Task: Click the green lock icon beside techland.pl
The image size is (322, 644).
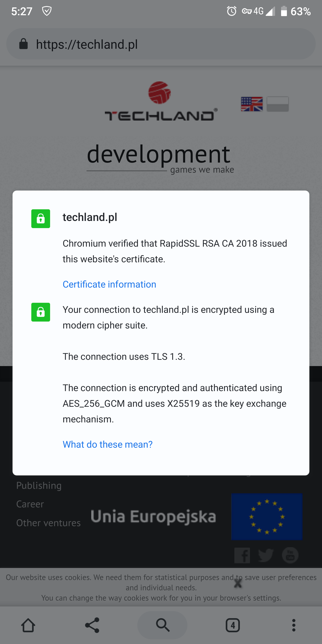Action: (x=40, y=219)
